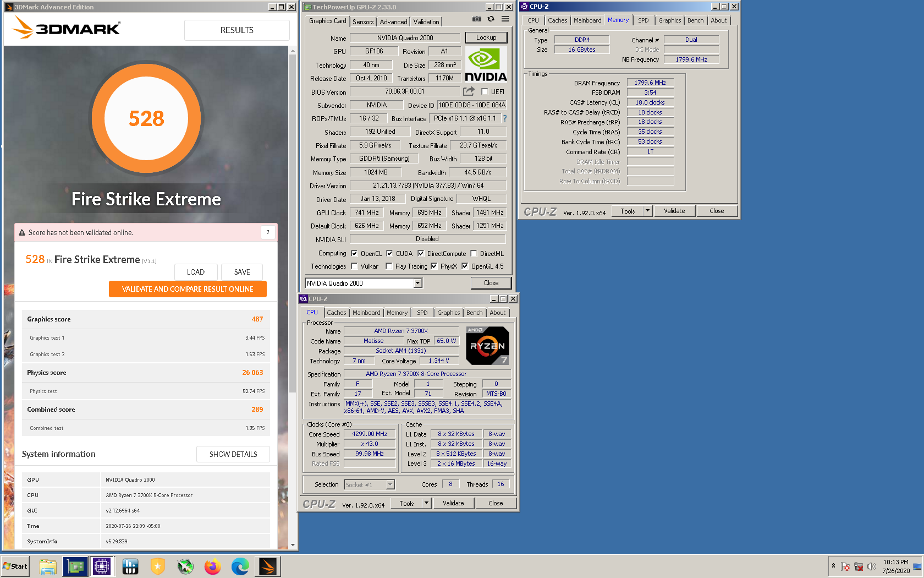
Task: Open the yellow shield star taskbar app
Action: [158, 566]
